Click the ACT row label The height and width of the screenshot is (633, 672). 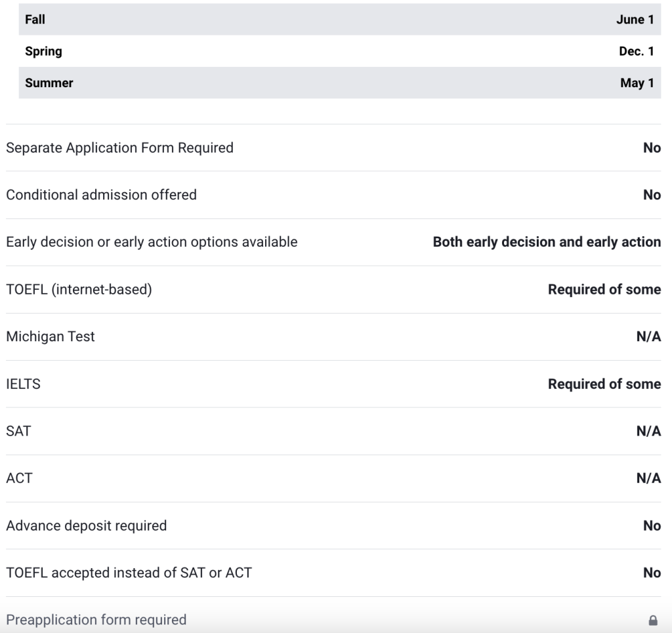coord(19,478)
